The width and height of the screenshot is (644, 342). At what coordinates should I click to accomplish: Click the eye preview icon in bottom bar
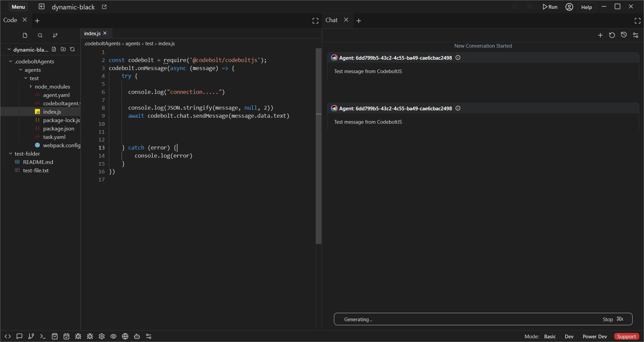pos(113,336)
